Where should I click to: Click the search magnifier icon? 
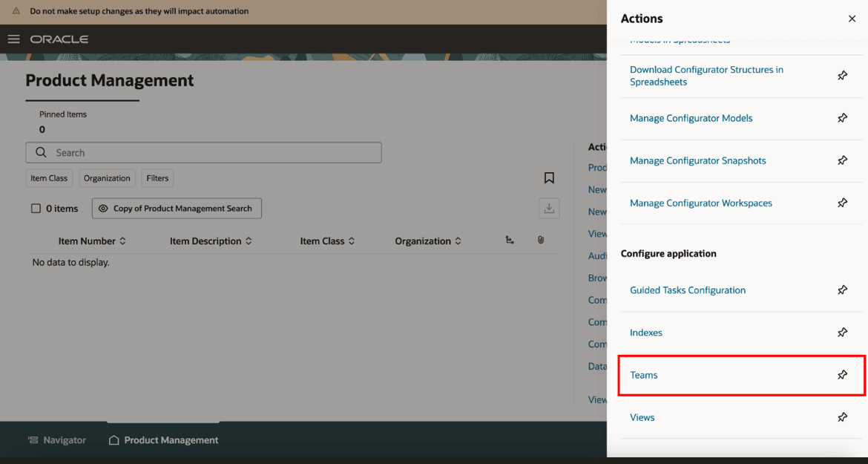[41, 152]
